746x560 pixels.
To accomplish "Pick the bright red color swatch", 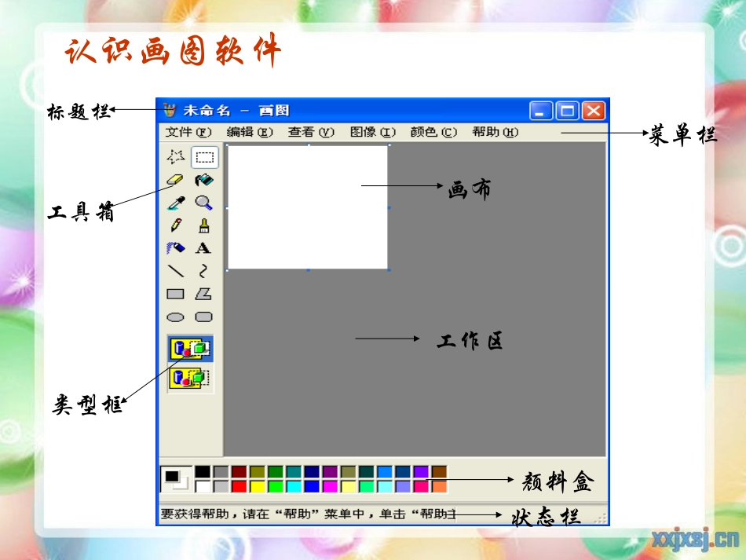I will click(x=239, y=486).
